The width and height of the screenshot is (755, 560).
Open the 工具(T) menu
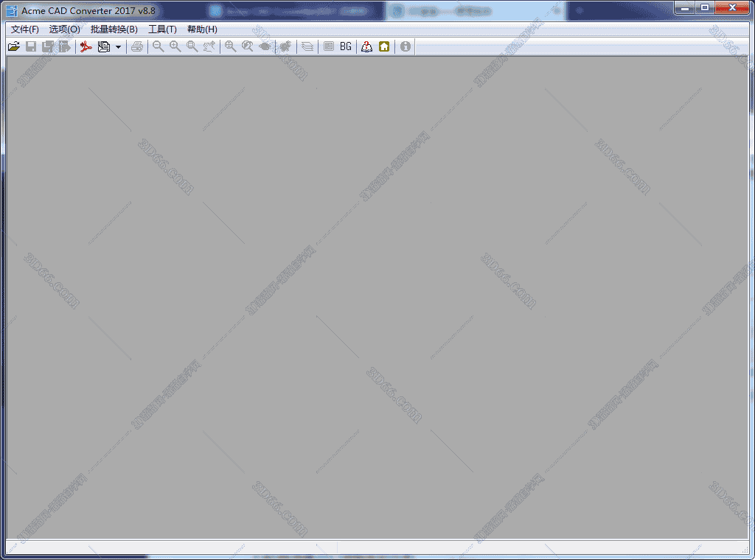162,29
